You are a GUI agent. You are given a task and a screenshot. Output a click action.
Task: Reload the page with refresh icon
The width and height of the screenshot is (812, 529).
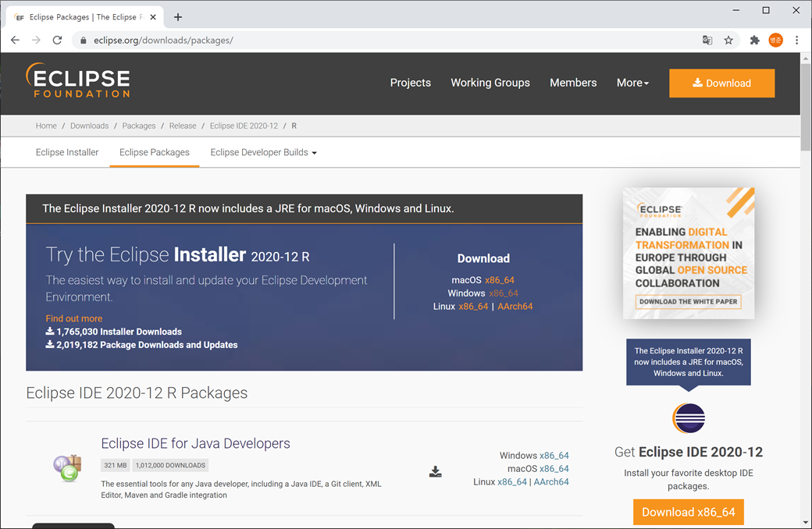(x=57, y=40)
